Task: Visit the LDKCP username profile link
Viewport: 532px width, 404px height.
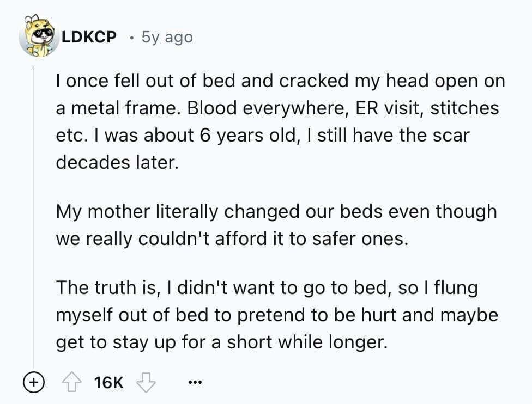Action: pos(89,37)
